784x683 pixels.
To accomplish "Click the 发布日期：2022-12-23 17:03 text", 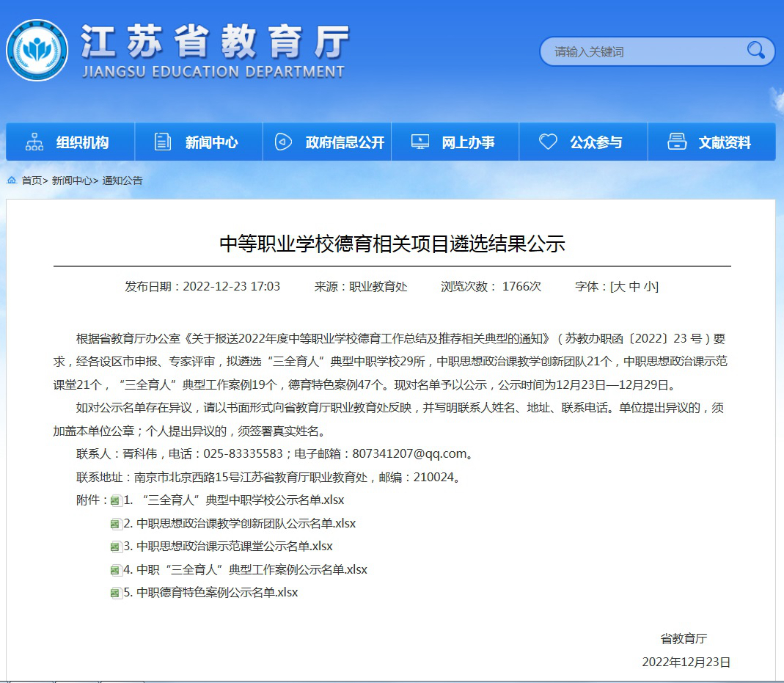I will click(202, 287).
